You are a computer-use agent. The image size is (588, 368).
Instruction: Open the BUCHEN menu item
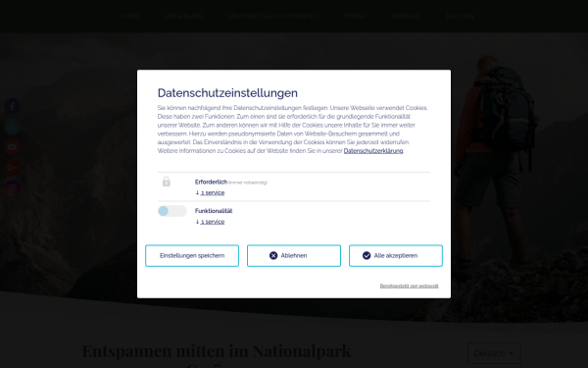click(x=460, y=16)
